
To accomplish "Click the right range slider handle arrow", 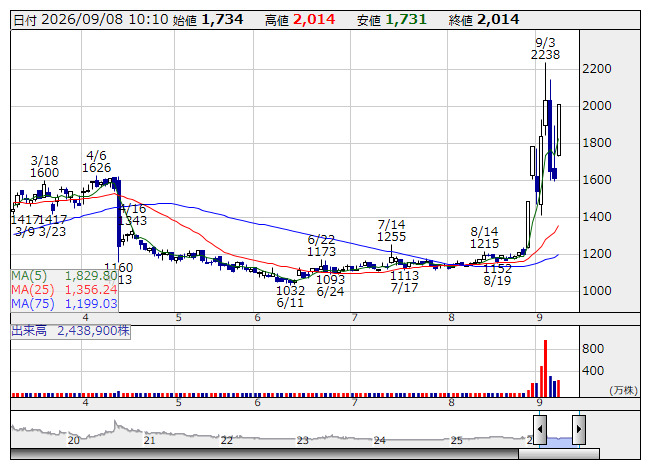I will coord(579,429).
